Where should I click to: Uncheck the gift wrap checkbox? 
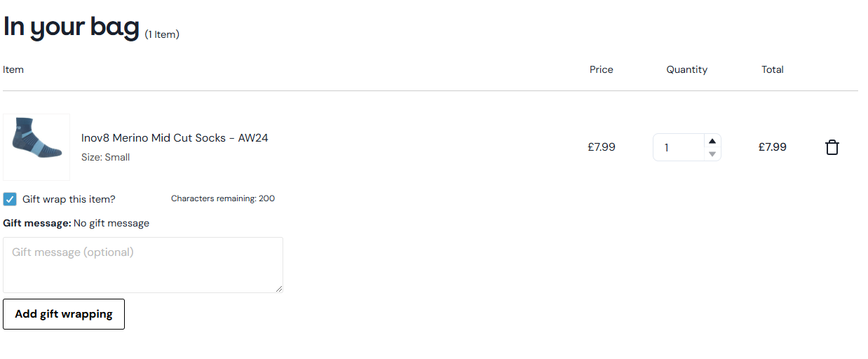click(x=10, y=199)
